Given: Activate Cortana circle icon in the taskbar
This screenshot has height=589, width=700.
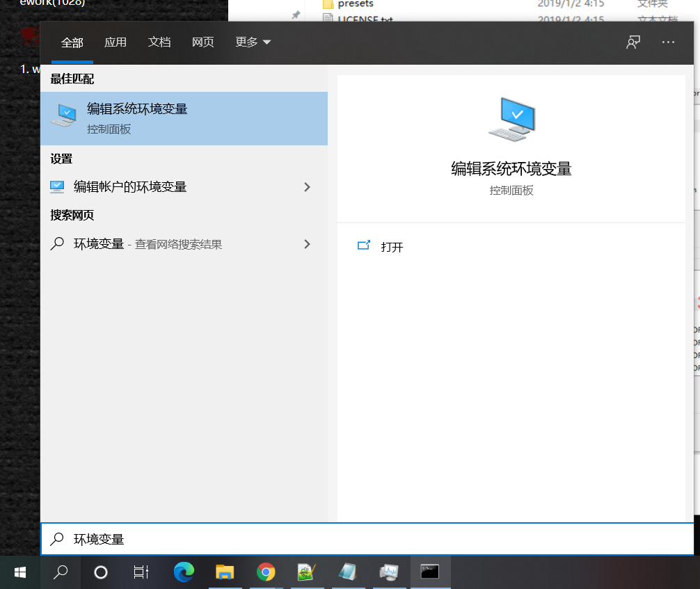Looking at the screenshot, I should (x=100, y=572).
